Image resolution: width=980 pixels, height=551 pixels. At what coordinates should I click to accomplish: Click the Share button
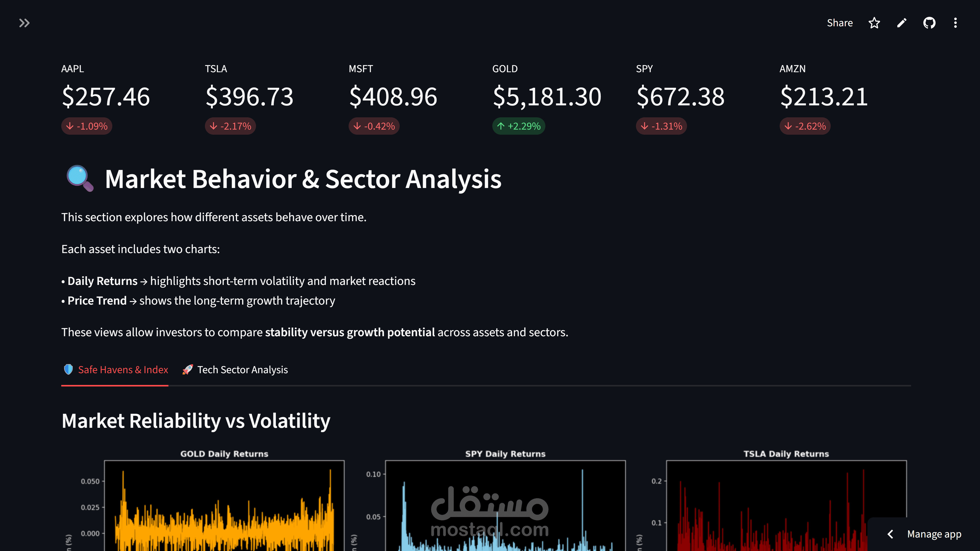pos(840,23)
